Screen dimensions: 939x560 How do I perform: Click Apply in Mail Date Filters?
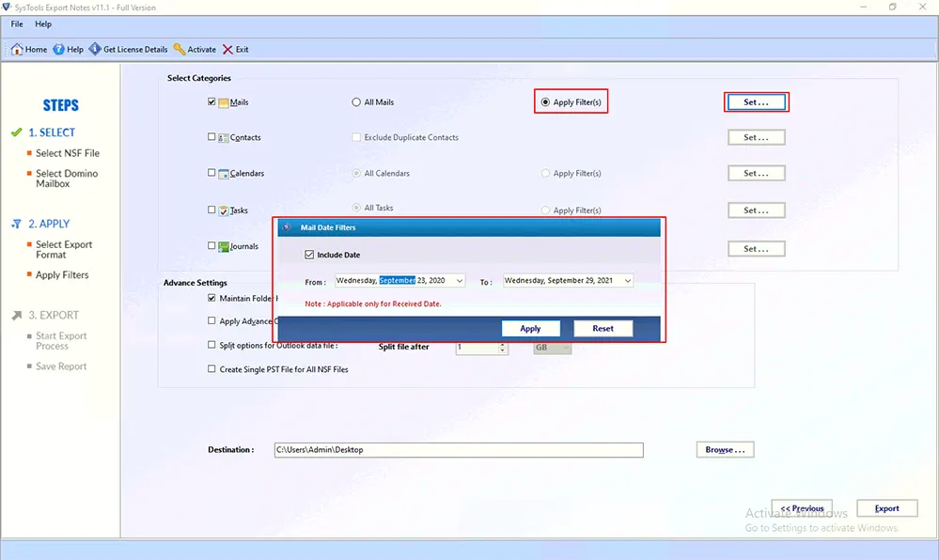530,329
